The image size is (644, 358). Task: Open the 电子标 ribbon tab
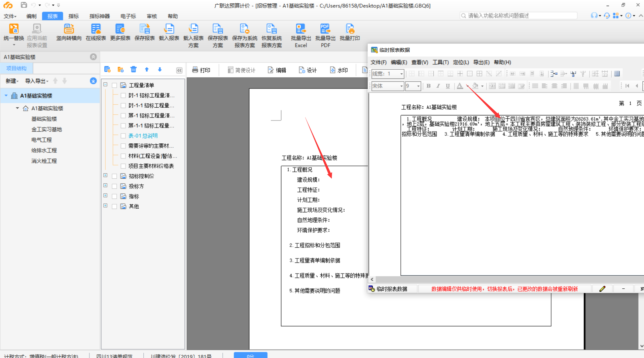point(128,16)
